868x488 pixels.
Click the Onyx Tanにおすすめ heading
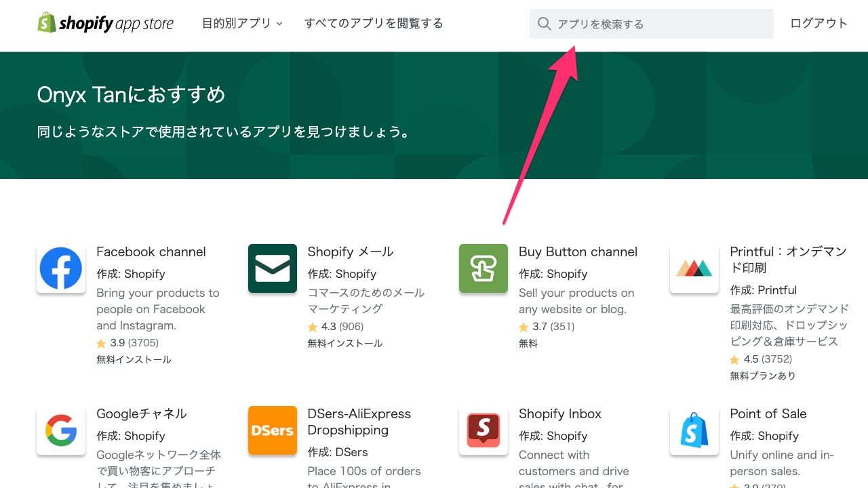point(131,94)
